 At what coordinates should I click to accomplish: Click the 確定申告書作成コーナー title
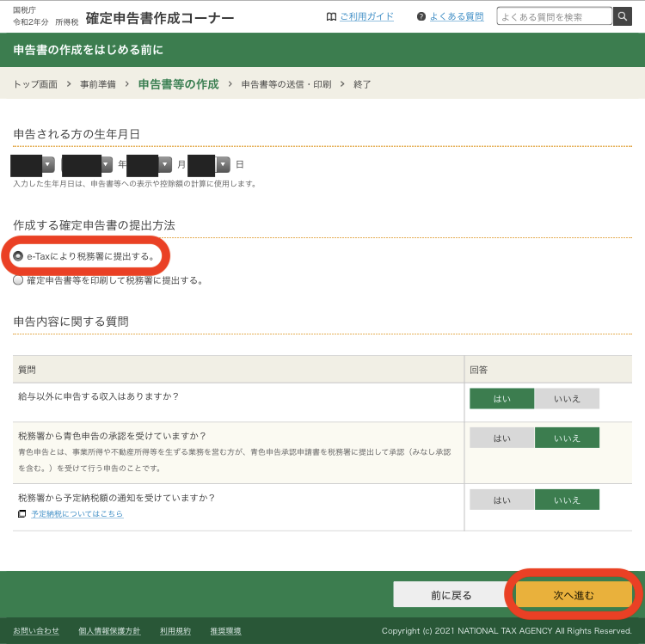pyautogui.click(x=160, y=18)
